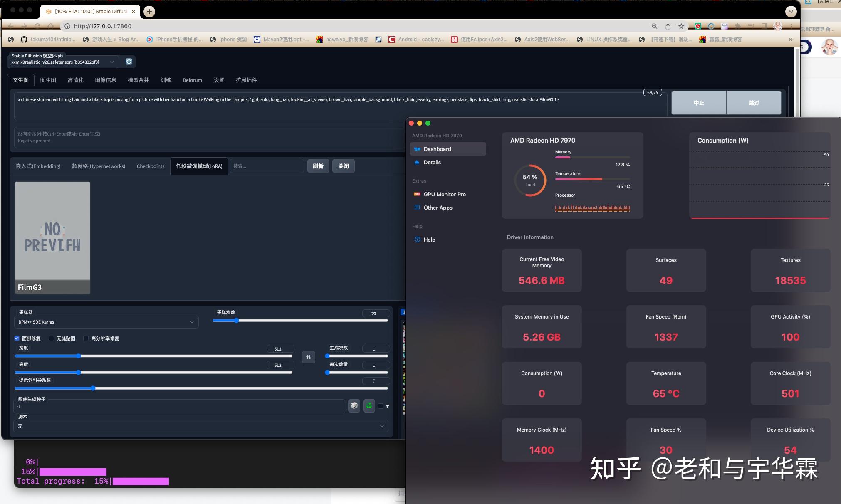Switch to the 图生图 tab
The image size is (841, 504).
48,80
